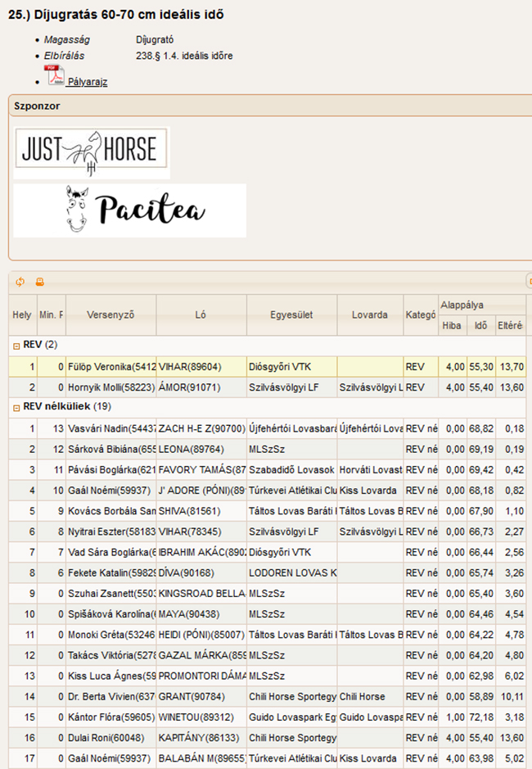Click the print icon above the results table
This screenshot has height=769, width=532.
39,282
